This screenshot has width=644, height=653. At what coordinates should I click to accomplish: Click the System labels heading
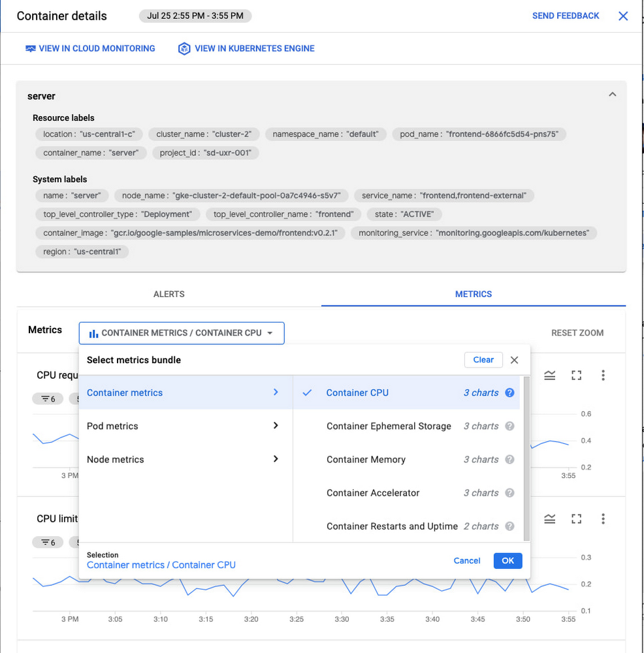coord(59,180)
